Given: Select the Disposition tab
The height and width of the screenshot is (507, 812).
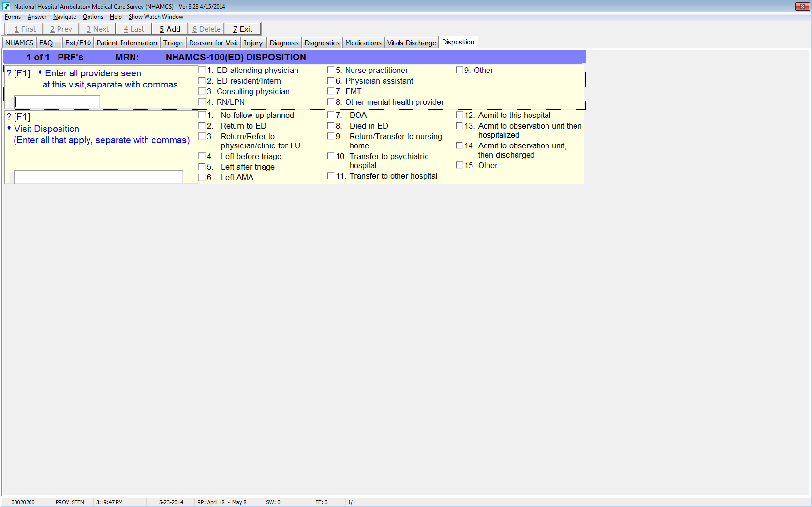Looking at the screenshot, I should (458, 42).
